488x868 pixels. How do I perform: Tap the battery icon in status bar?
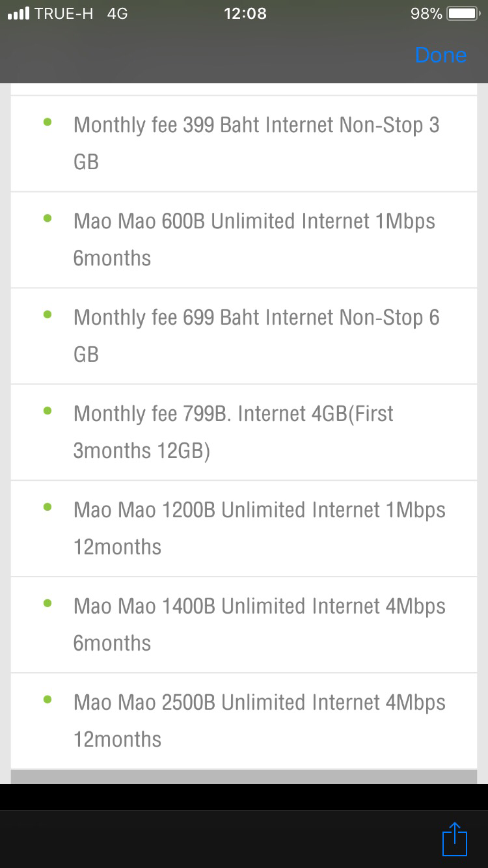click(x=463, y=14)
